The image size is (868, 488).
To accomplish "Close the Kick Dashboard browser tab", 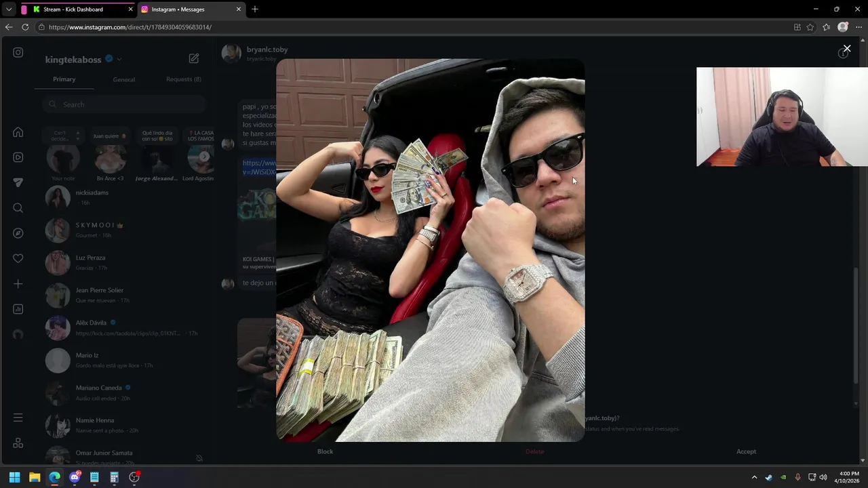I will [130, 9].
